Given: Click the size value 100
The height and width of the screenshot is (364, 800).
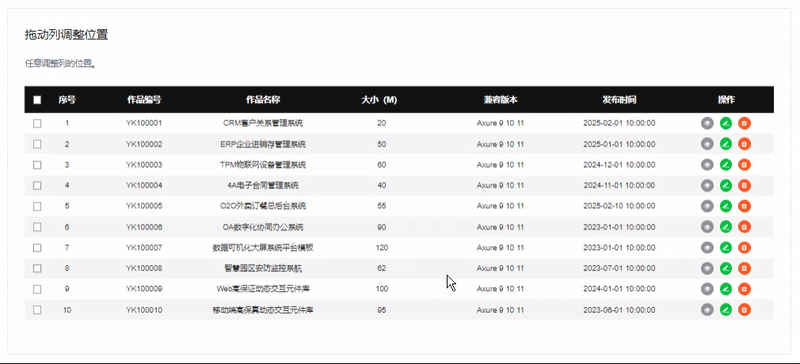Looking at the screenshot, I should tap(382, 289).
